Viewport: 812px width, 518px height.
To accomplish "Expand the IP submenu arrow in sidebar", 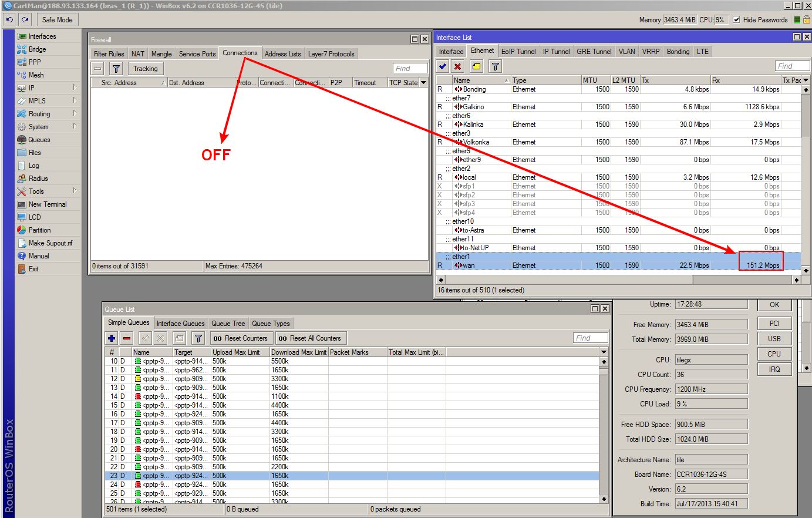I will click(x=75, y=88).
